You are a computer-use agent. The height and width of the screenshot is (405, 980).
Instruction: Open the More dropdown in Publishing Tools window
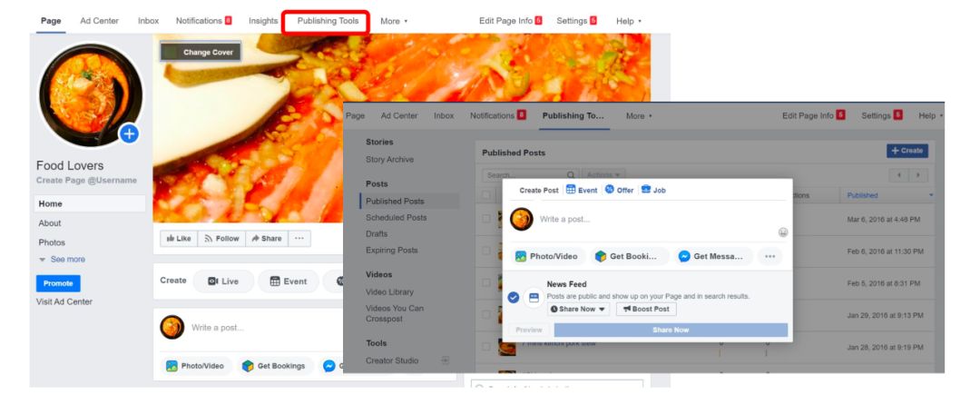(x=639, y=115)
